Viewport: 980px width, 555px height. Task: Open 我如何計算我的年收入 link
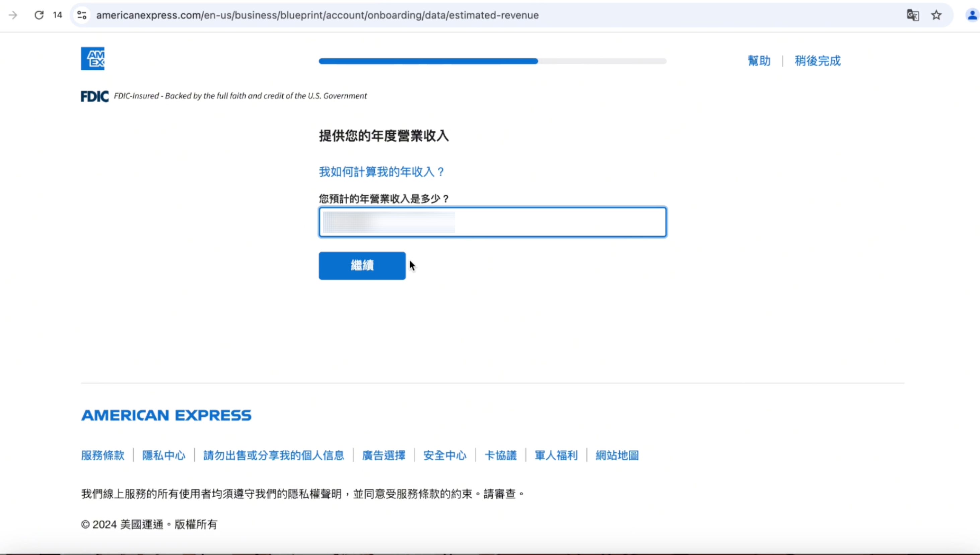tap(381, 172)
